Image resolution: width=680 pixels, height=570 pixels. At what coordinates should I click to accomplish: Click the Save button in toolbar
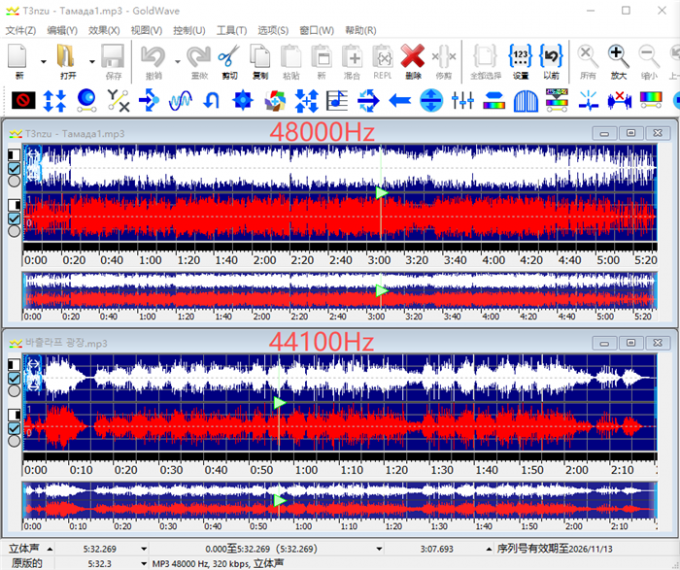pyautogui.click(x=112, y=58)
